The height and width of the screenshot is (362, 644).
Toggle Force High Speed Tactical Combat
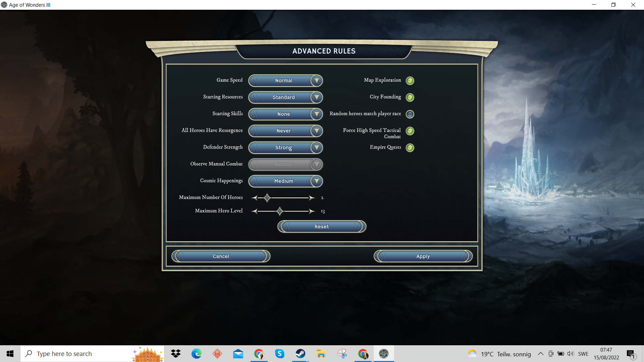click(x=410, y=131)
